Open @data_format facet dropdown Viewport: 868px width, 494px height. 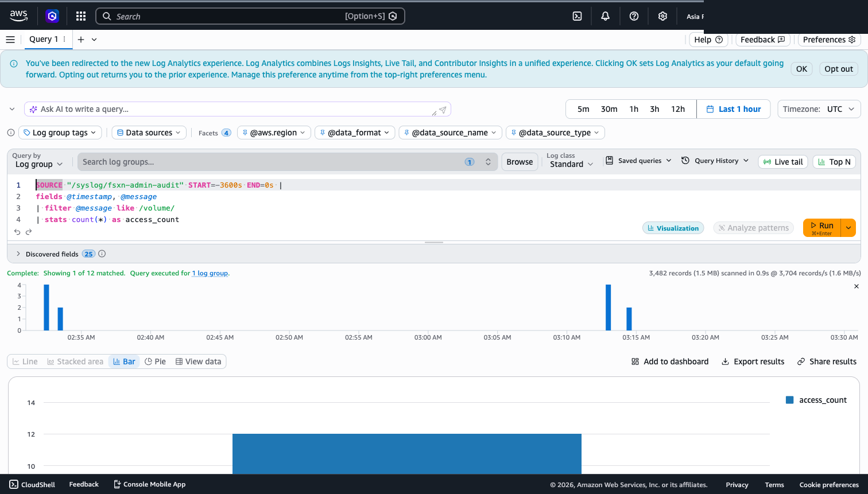[355, 133]
